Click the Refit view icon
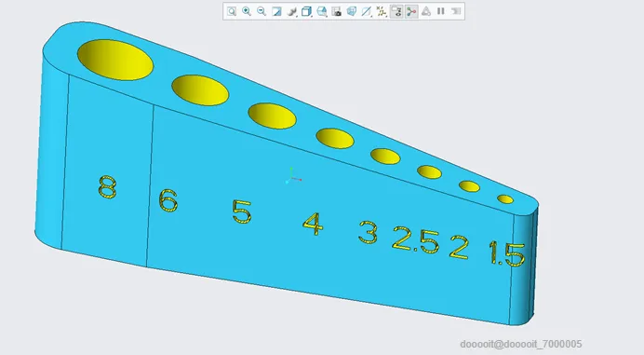 click(232, 11)
